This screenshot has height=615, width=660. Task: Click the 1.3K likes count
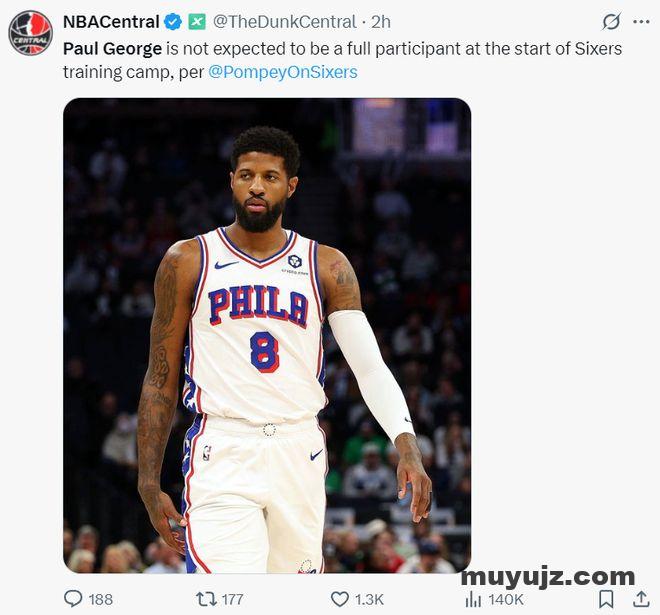coord(370,599)
